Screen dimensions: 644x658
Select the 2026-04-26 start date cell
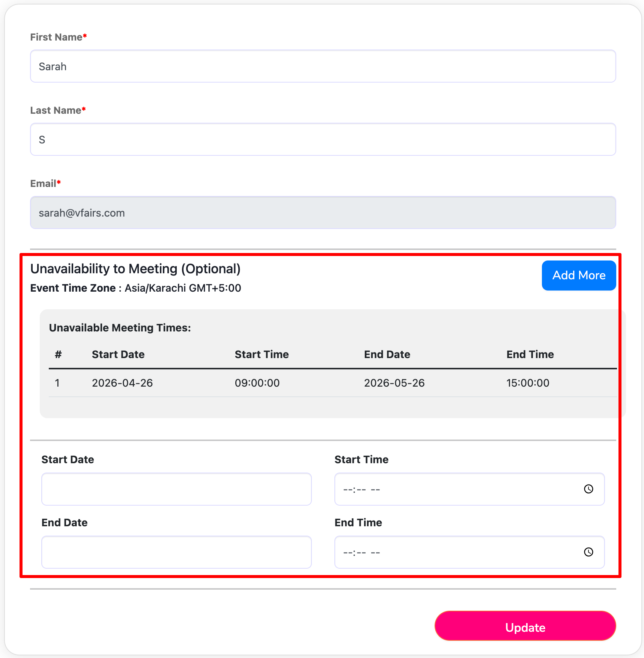[x=122, y=383]
